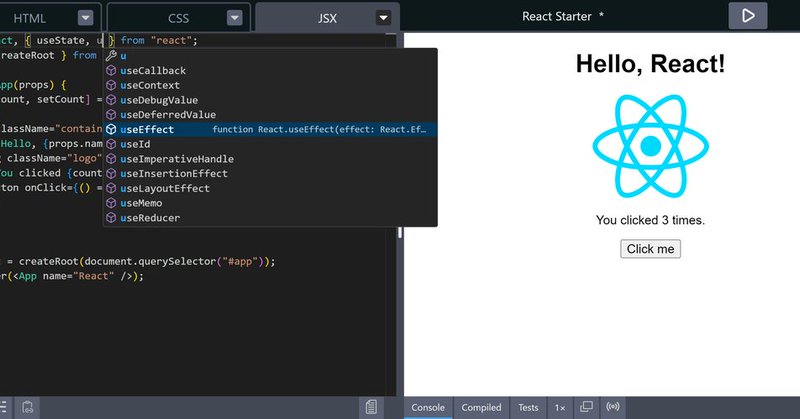Select useImperativeHandle from autocomplete list

pos(270,159)
